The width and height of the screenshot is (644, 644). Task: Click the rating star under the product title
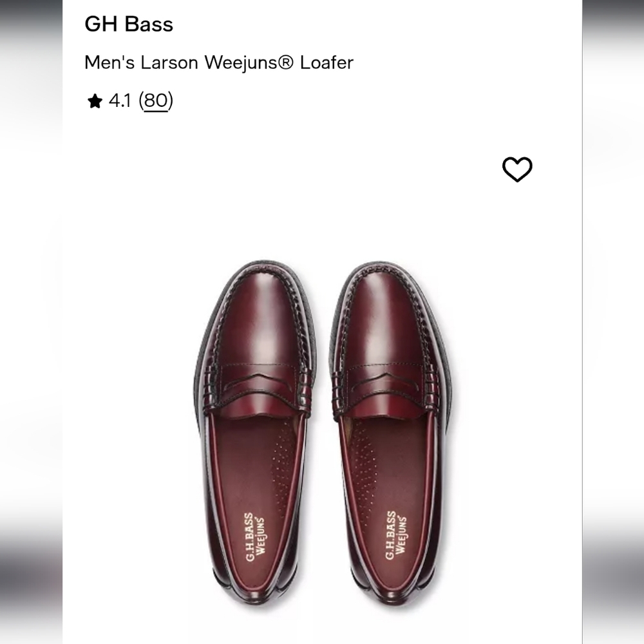96,100
